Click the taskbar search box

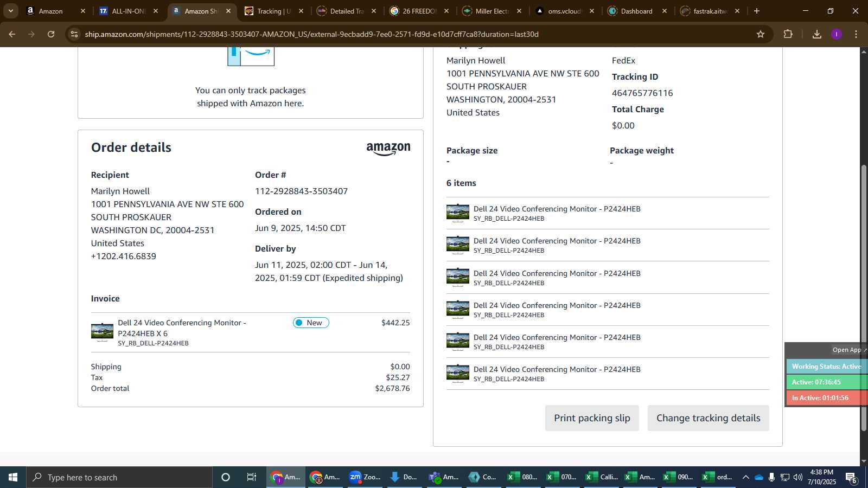[119, 477]
